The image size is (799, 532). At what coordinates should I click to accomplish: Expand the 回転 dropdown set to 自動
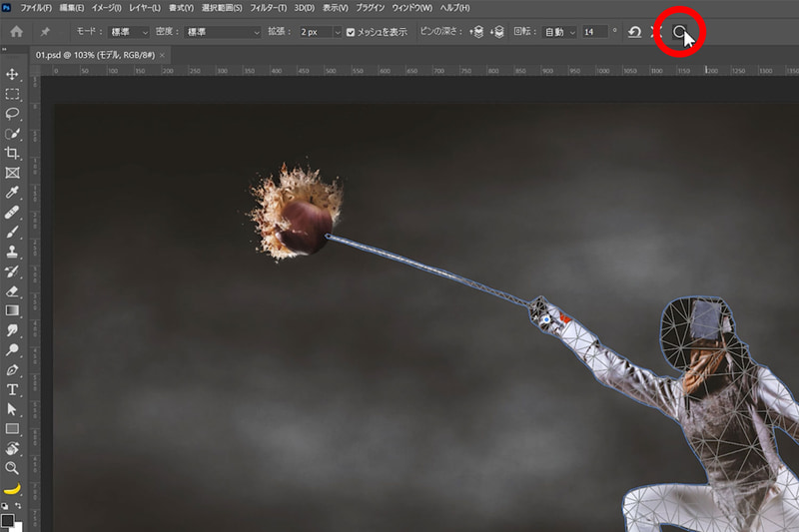pos(559,32)
